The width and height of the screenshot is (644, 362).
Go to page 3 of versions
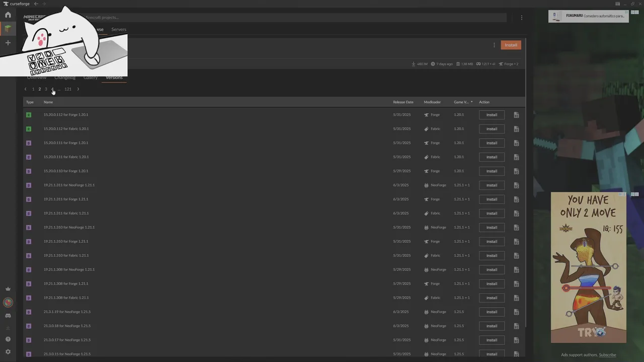coord(46,89)
